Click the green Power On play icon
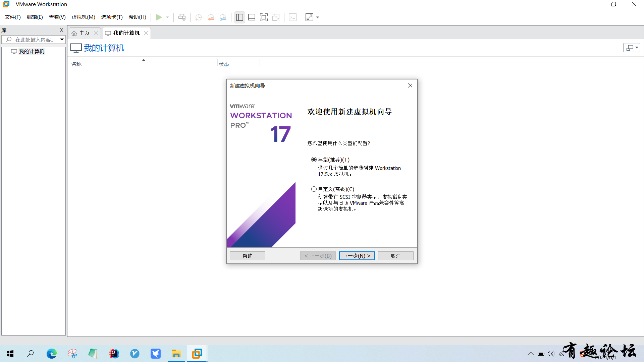This screenshot has height=362, width=644. pyautogui.click(x=159, y=17)
